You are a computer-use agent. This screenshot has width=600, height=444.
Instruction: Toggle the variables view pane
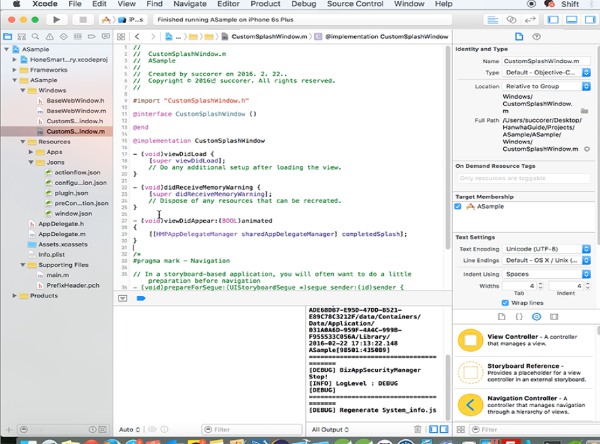click(x=433, y=429)
